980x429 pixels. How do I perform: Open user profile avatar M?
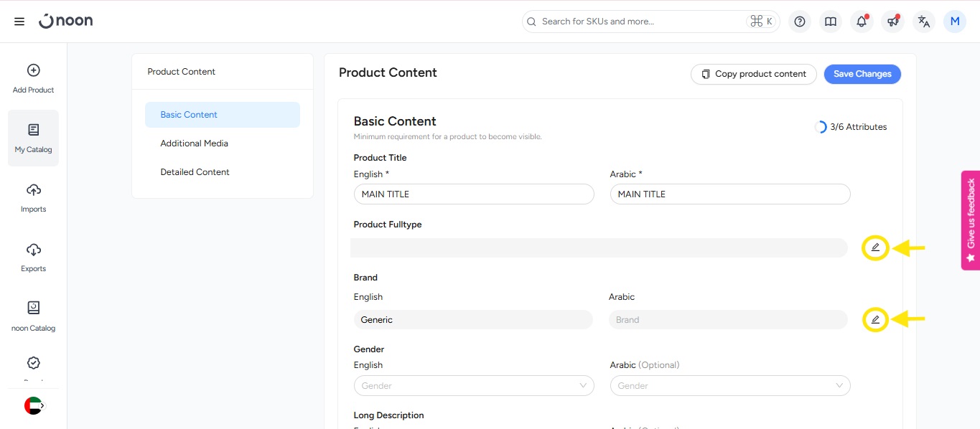point(955,22)
